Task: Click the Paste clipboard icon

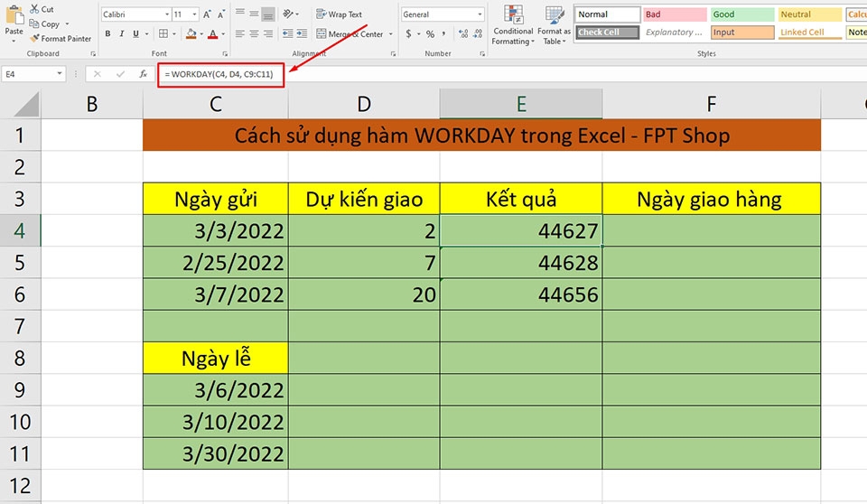Action: (x=14, y=15)
